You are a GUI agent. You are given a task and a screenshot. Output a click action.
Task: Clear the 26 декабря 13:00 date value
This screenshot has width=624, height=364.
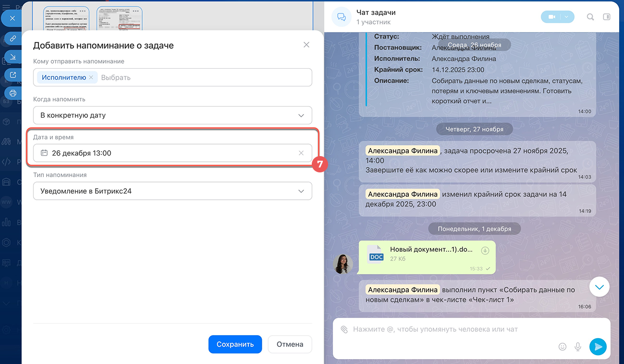click(x=301, y=153)
